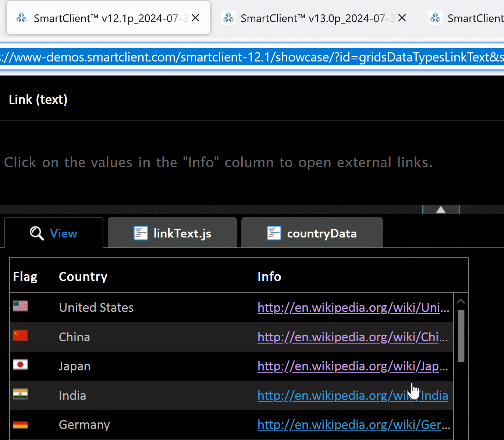Click the Japan flag icon
This screenshot has width=504, height=440.
pos(20,365)
